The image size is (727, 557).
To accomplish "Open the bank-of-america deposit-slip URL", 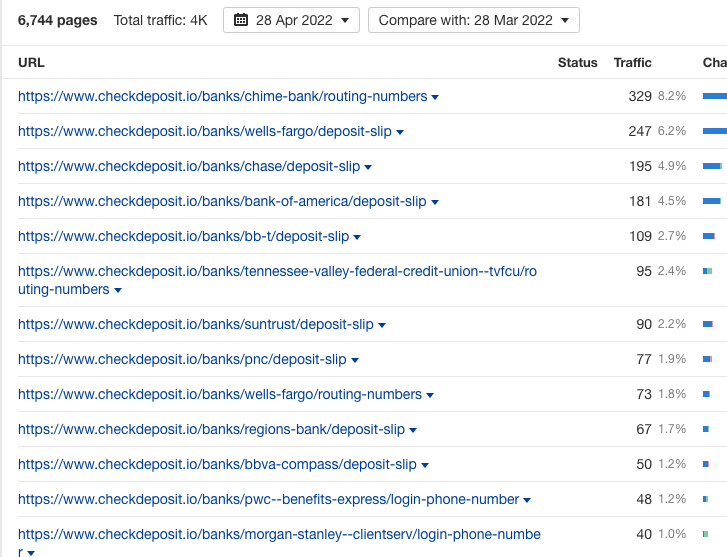I will pyautogui.click(x=222, y=201).
